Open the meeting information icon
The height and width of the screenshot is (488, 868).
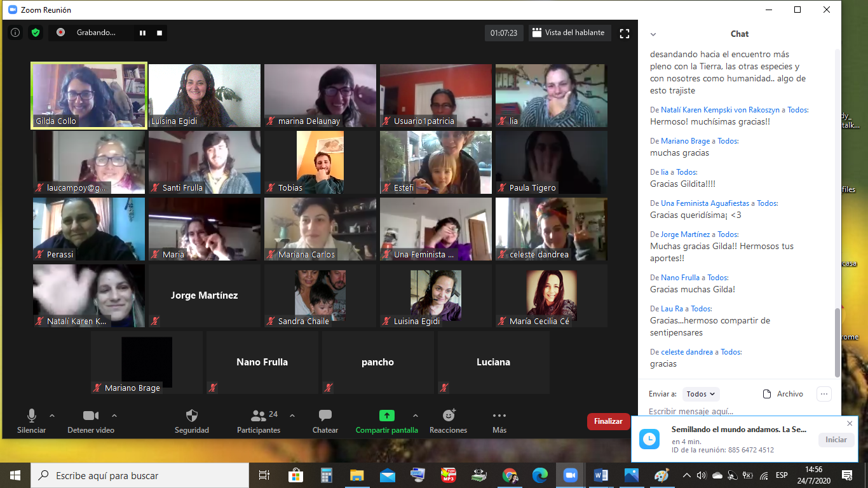coord(15,32)
